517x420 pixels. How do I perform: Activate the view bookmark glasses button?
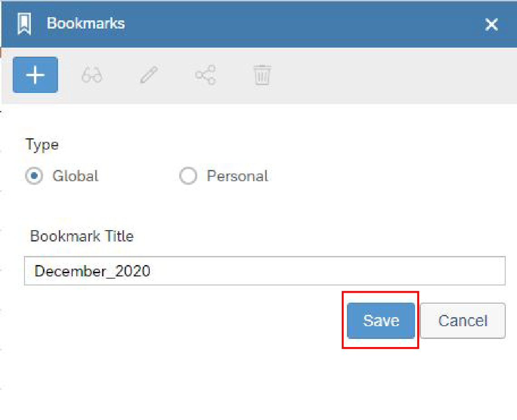point(91,75)
